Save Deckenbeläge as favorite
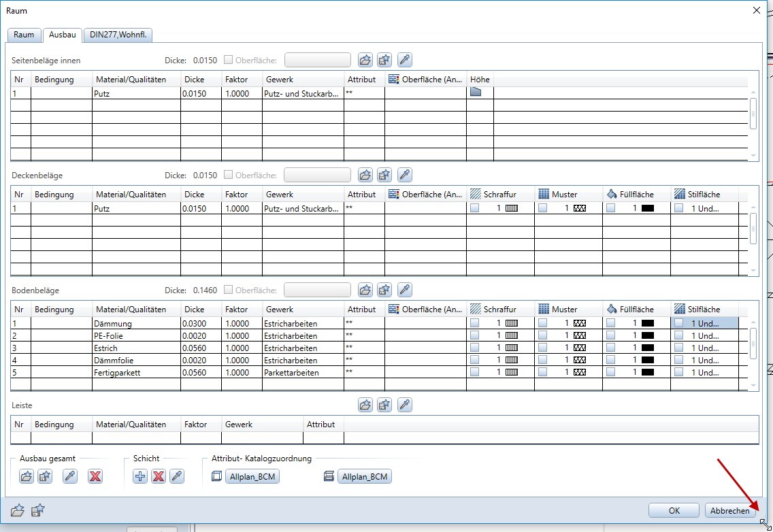The image size is (773, 532). 384,175
